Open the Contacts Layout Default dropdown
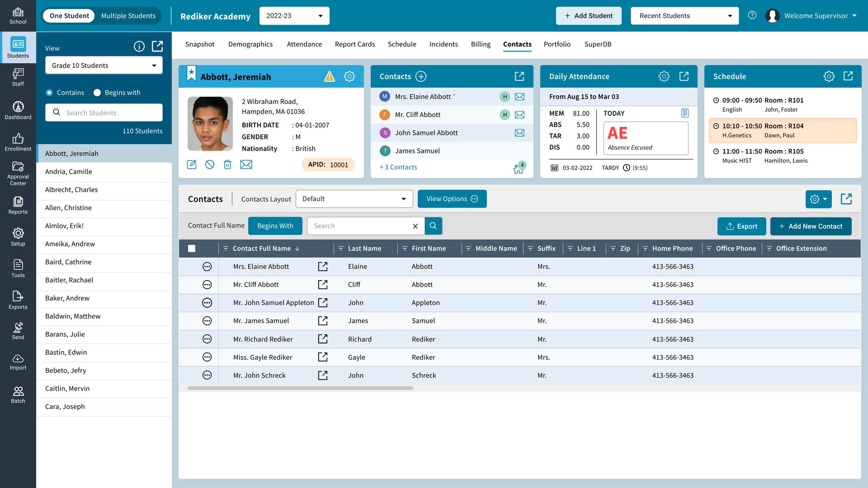Viewport: 868px width, 488px height. (354, 199)
